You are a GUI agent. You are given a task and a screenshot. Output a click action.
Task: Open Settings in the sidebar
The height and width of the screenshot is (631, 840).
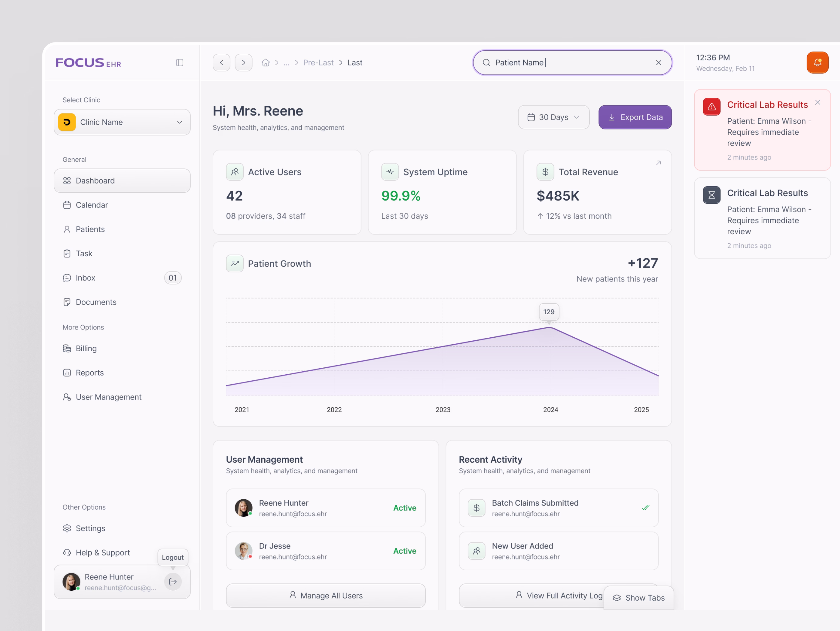tap(122, 528)
